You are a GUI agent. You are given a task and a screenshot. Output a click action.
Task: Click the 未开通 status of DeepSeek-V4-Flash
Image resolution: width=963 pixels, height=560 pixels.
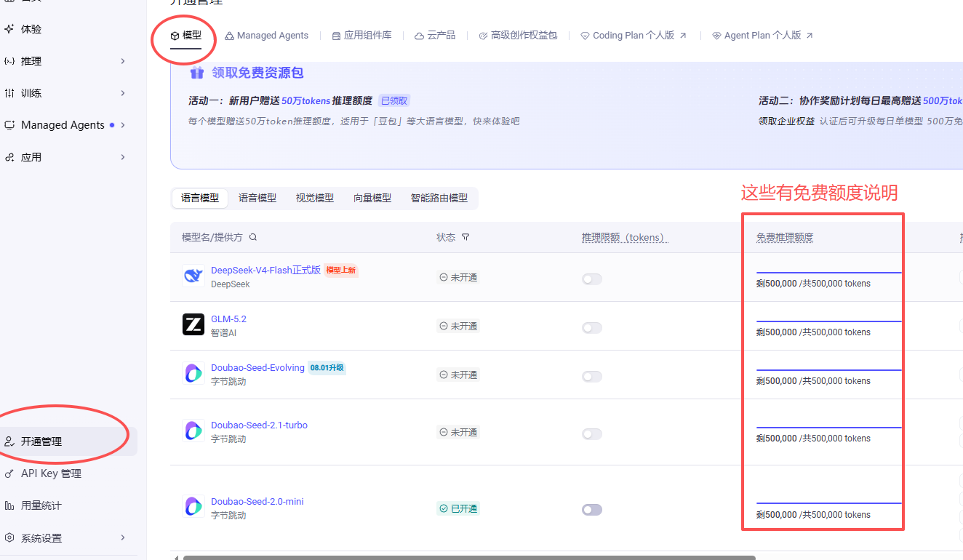(x=458, y=277)
